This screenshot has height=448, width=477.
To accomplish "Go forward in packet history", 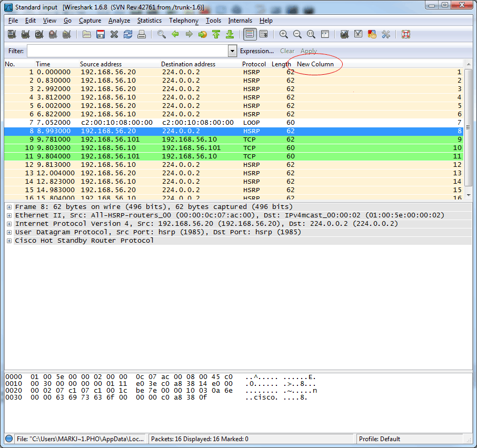I will click(189, 34).
